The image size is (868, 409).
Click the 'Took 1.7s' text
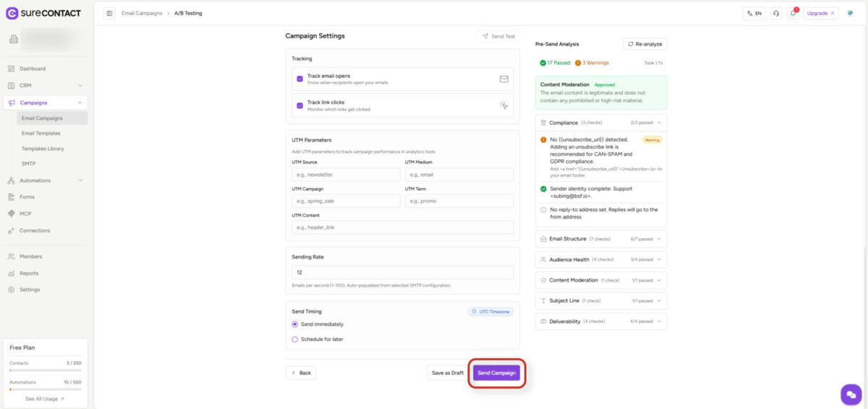click(653, 63)
